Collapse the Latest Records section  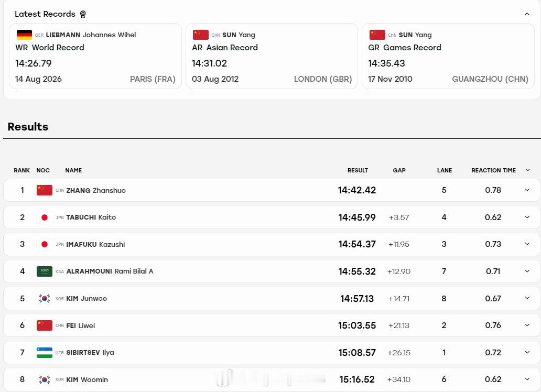527,14
